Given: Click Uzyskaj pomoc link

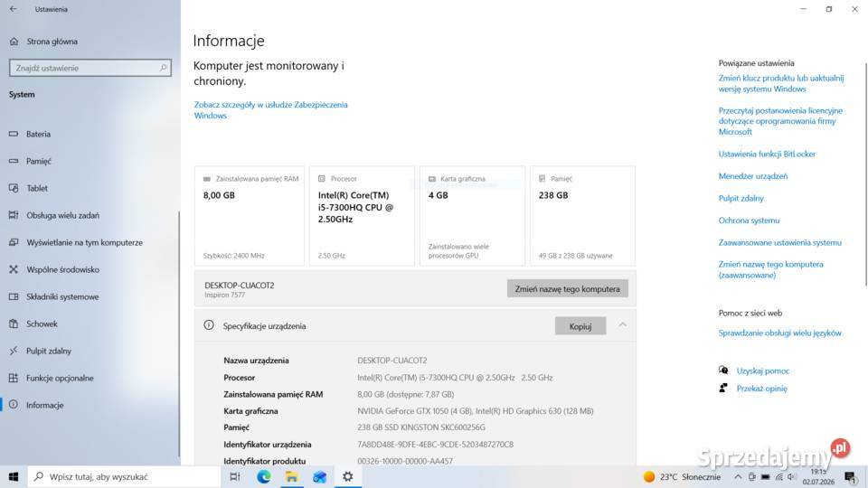Looking at the screenshot, I should coord(763,371).
